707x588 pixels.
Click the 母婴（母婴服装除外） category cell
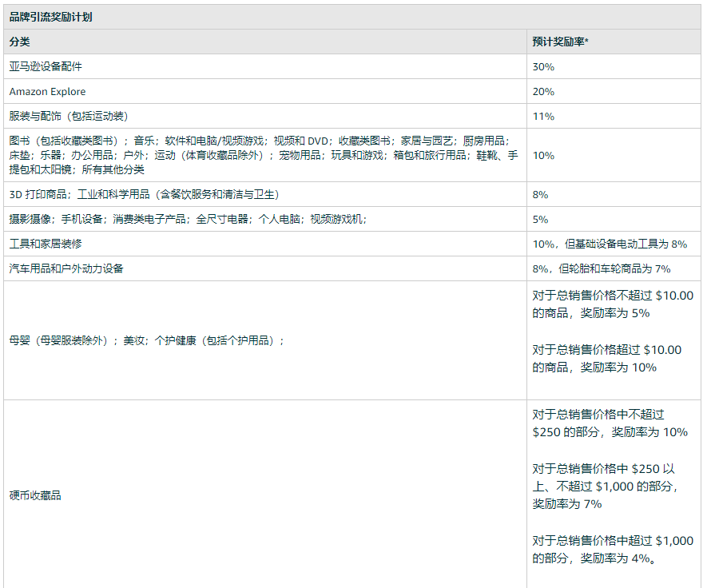(146, 340)
